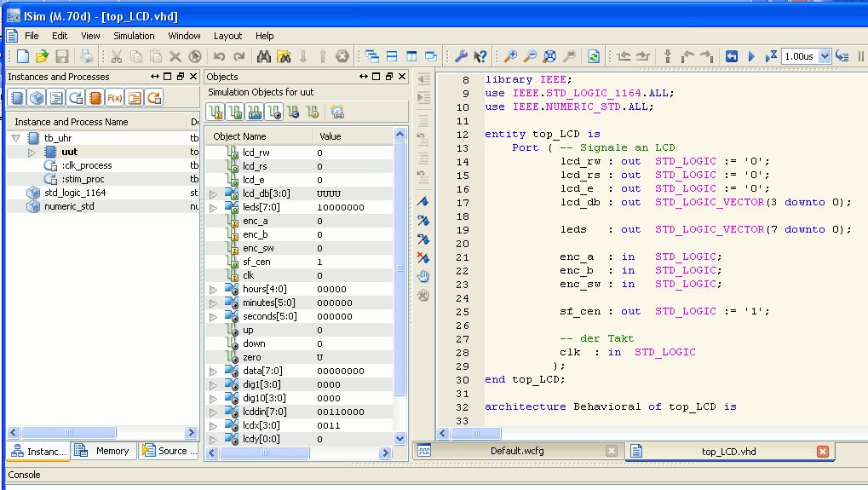
Task: Select the std_logic_1164 tree item
Action: [x=75, y=193]
